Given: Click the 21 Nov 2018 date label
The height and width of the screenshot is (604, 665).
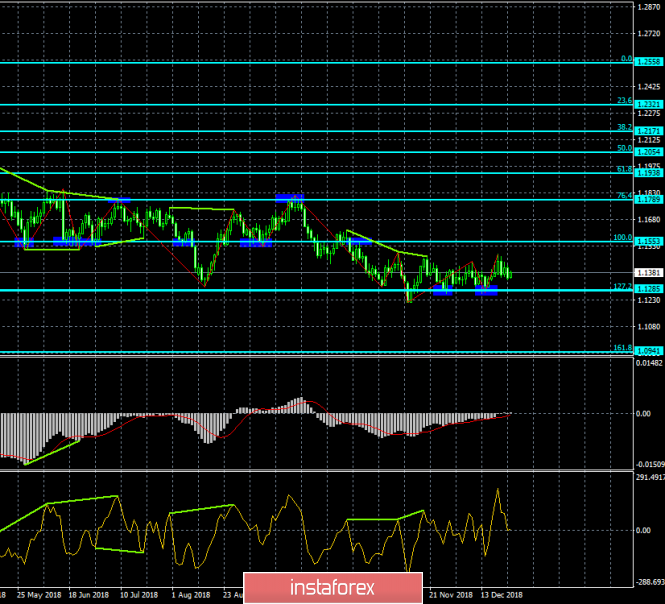Looking at the screenshot, I should click(x=450, y=595).
